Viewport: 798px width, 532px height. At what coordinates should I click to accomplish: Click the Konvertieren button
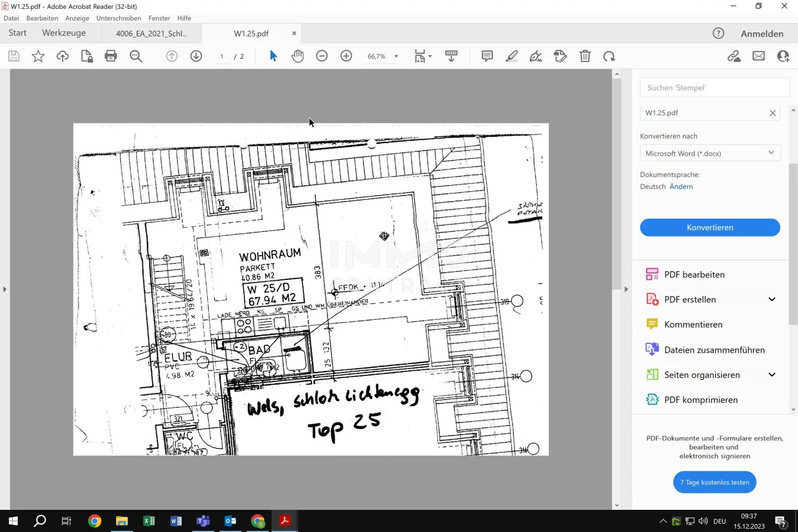[x=710, y=228]
